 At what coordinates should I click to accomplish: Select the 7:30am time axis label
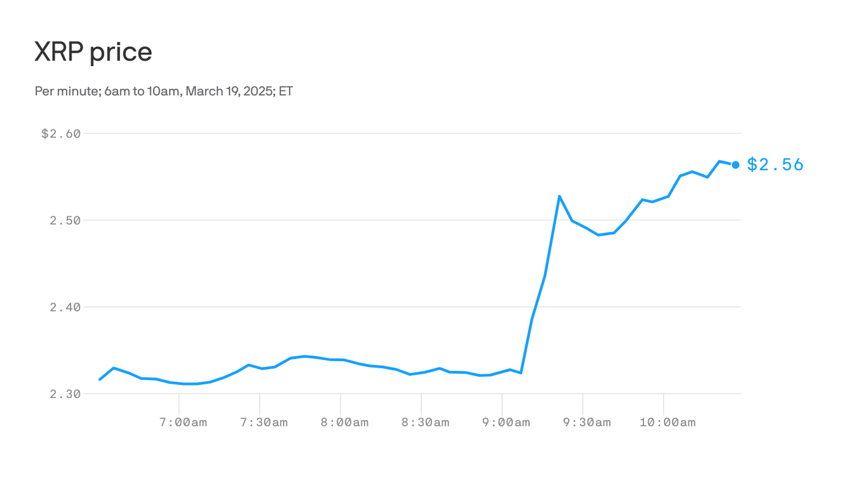[x=263, y=423]
